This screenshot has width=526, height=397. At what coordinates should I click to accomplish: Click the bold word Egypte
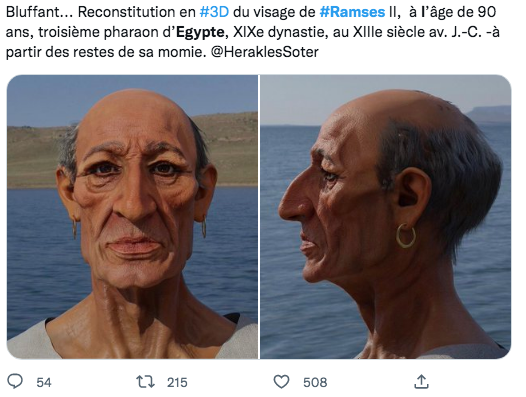200,32
